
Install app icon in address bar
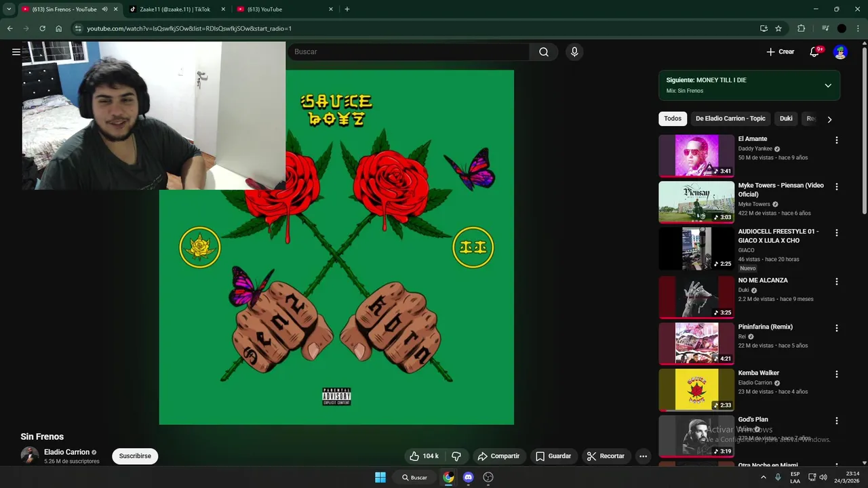(x=764, y=28)
